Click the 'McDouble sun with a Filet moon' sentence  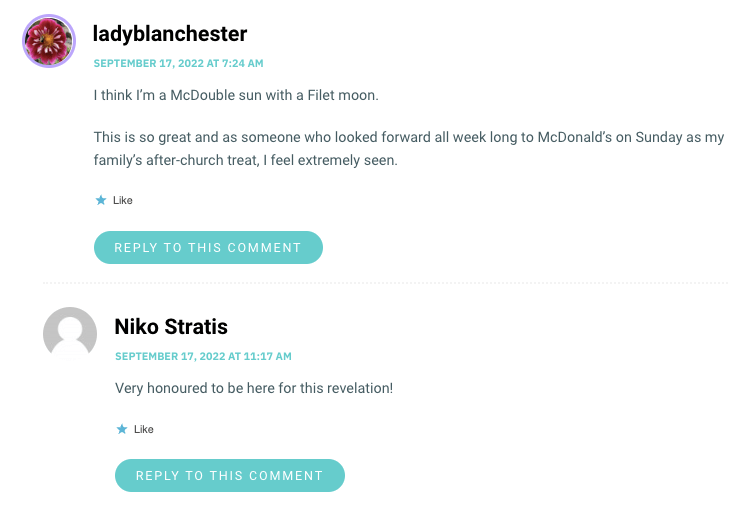click(236, 95)
